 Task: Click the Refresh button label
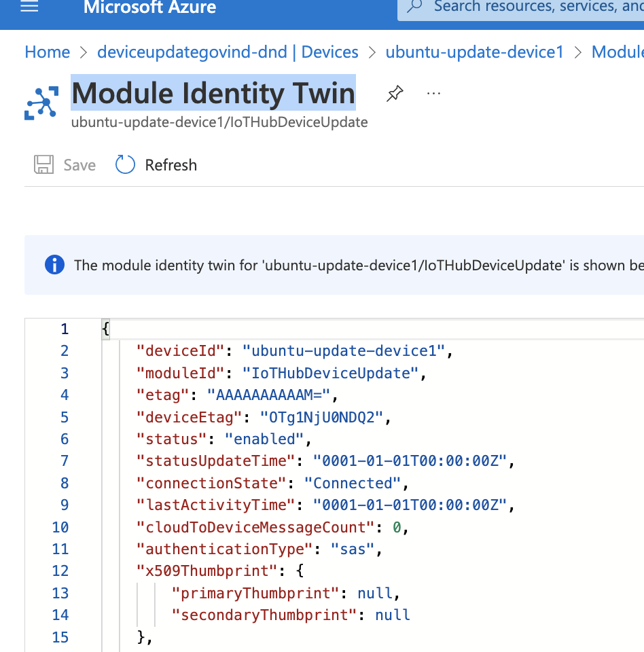pyautogui.click(x=171, y=165)
